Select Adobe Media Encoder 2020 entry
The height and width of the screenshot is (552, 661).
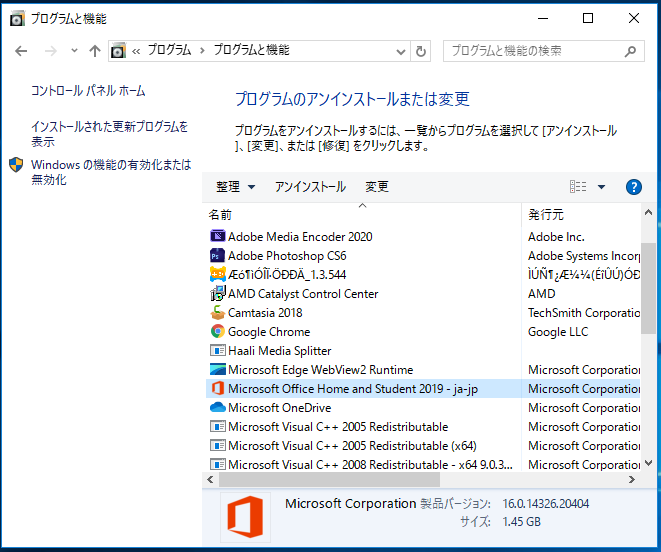click(x=300, y=237)
